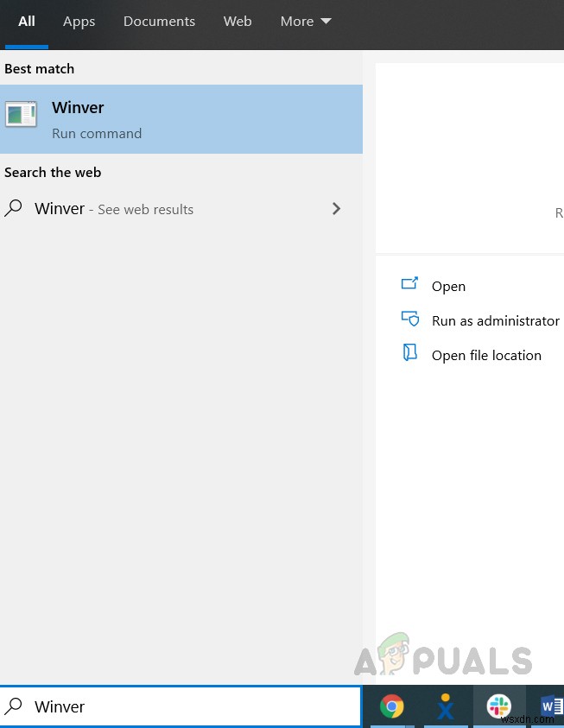Expand the Winver web result chevron
The height and width of the screenshot is (728, 564).
337,208
